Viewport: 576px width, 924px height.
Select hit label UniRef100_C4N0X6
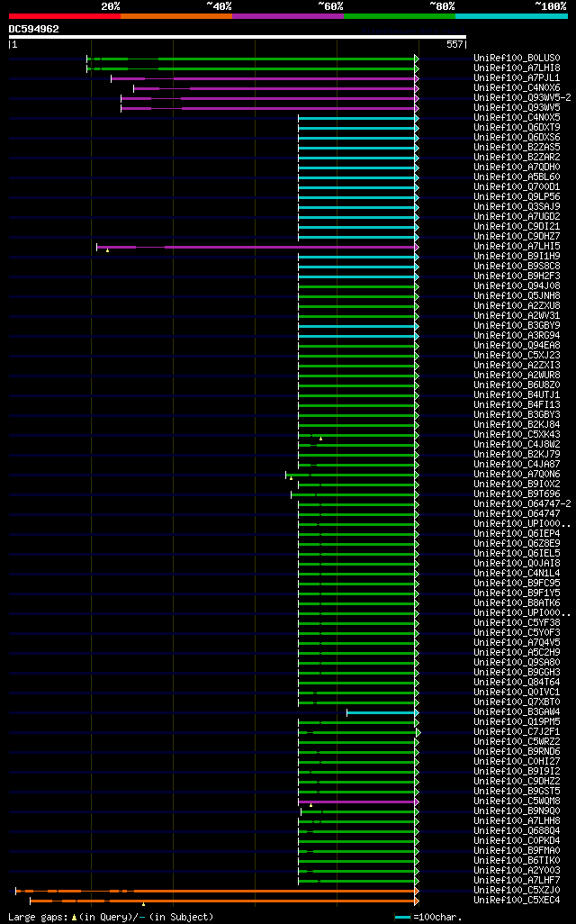tap(517, 87)
